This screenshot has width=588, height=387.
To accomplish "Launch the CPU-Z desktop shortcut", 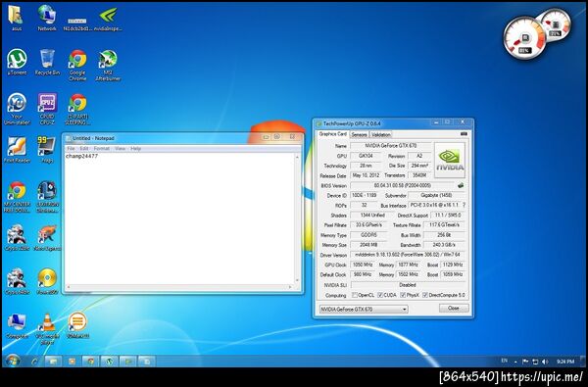I will click(x=47, y=109).
